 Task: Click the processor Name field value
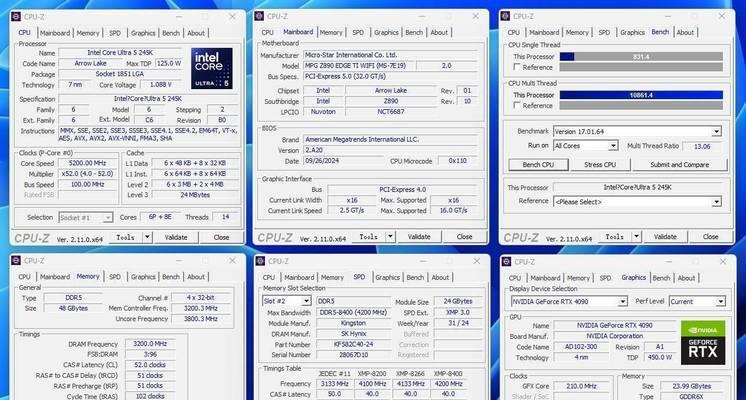(x=120, y=52)
